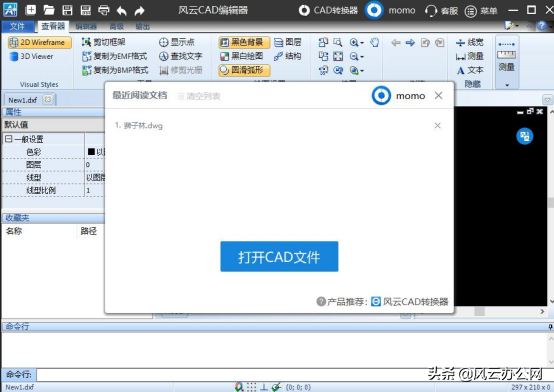
Task: Toggle the 黑白绘图 black-white drawing option
Action: coord(242,56)
